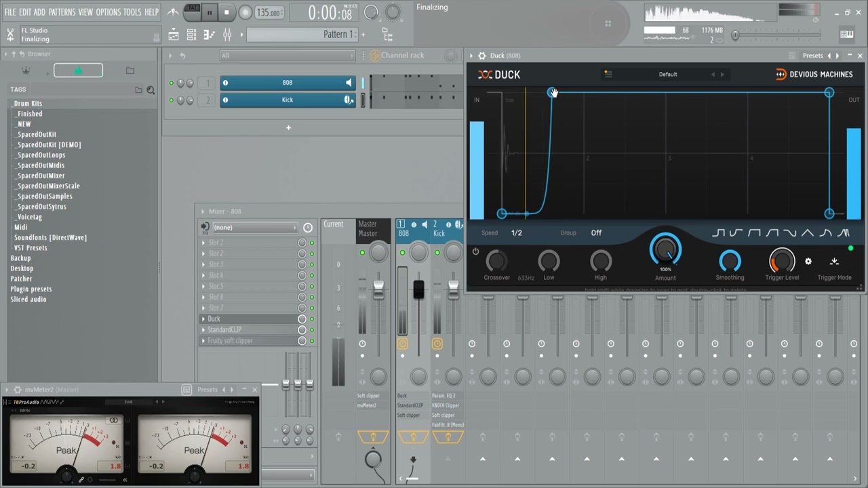This screenshot has height=488, width=868.
Task: Toggle the Duck plugin power button
Action: pyautogui.click(x=475, y=251)
